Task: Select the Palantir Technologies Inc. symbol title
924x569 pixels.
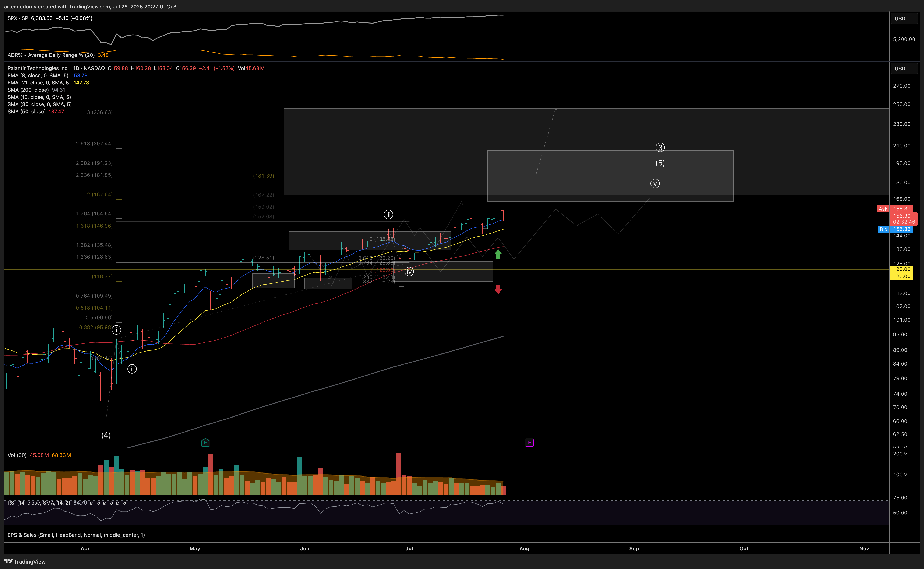Action: pyautogui.click(x=38, y=68)
